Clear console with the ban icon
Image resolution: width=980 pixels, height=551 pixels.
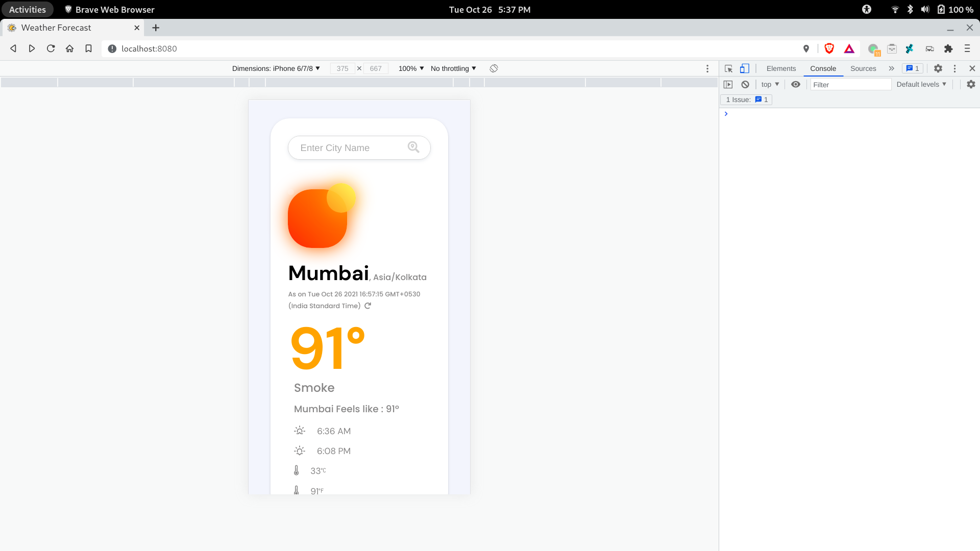[745, 85]
